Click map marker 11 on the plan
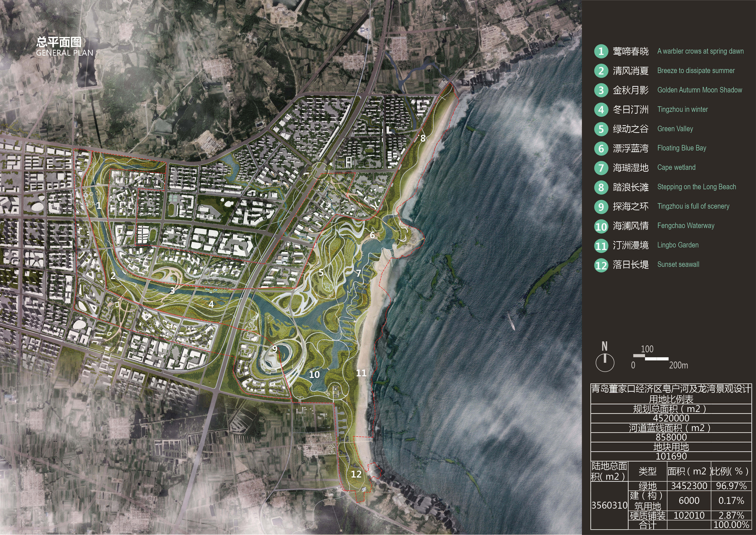 click(361, 373)
